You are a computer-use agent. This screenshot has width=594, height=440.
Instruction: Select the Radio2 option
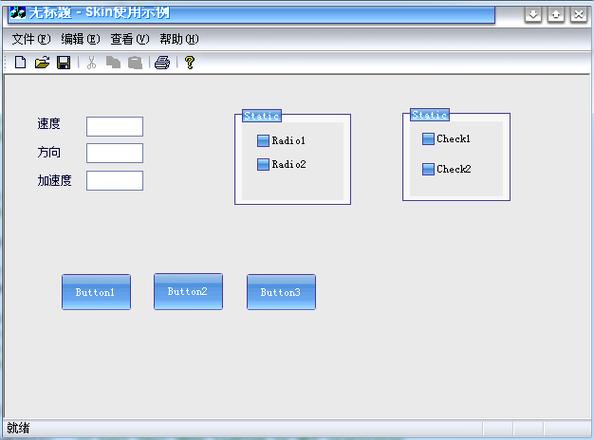281,164
